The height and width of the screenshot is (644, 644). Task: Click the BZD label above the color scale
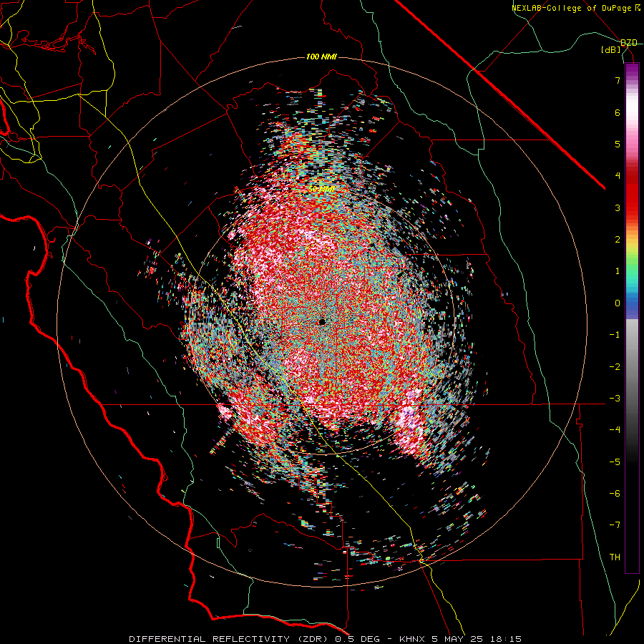coord(629,43)
